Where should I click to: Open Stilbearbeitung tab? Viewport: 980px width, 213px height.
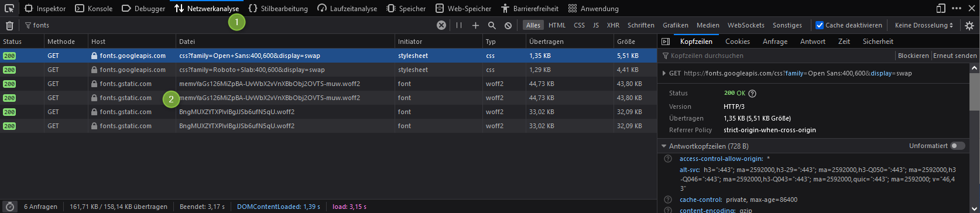(x=278, y=8)
